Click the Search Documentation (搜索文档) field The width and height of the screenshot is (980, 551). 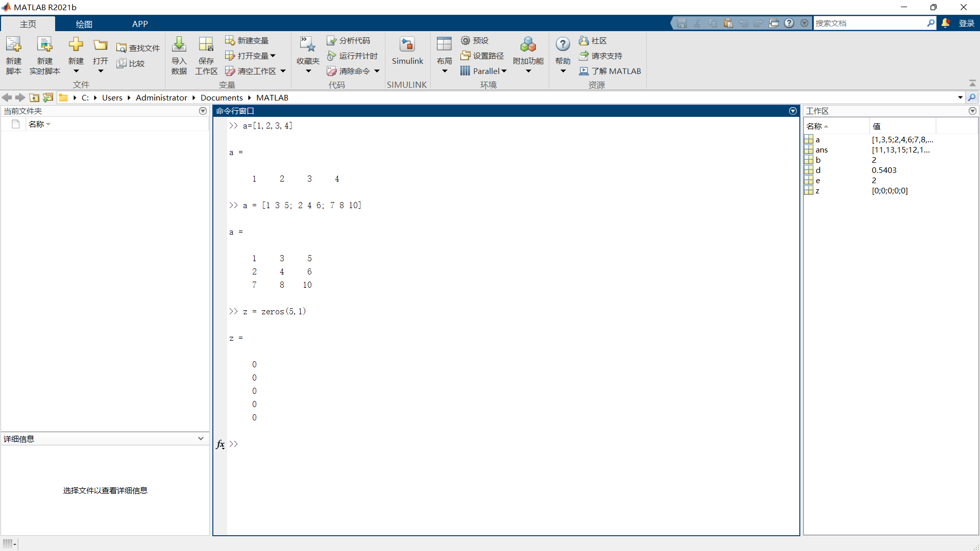(x=870, y=23)
